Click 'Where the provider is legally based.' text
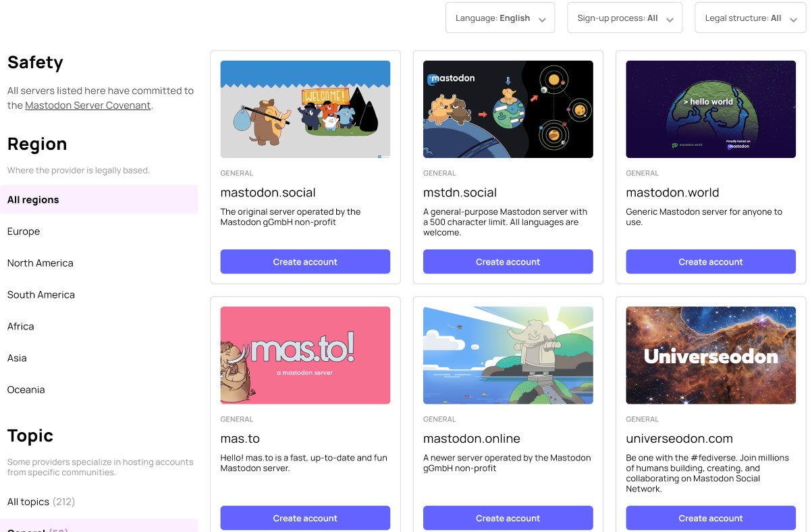Image resolution: width=810 pixels, height=532 pixels. click(78, 171)
